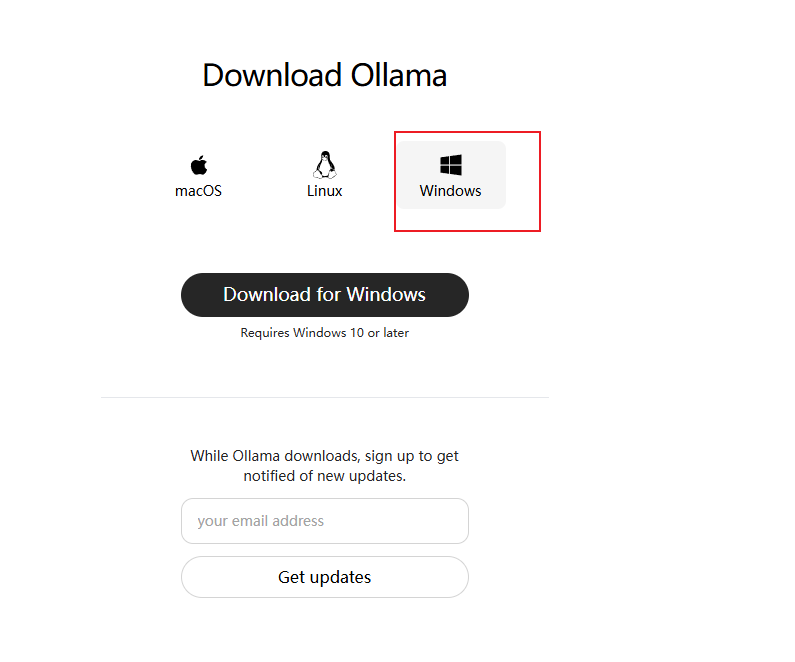
Task: Click the word Ollama in the heading
Action: 399,76
